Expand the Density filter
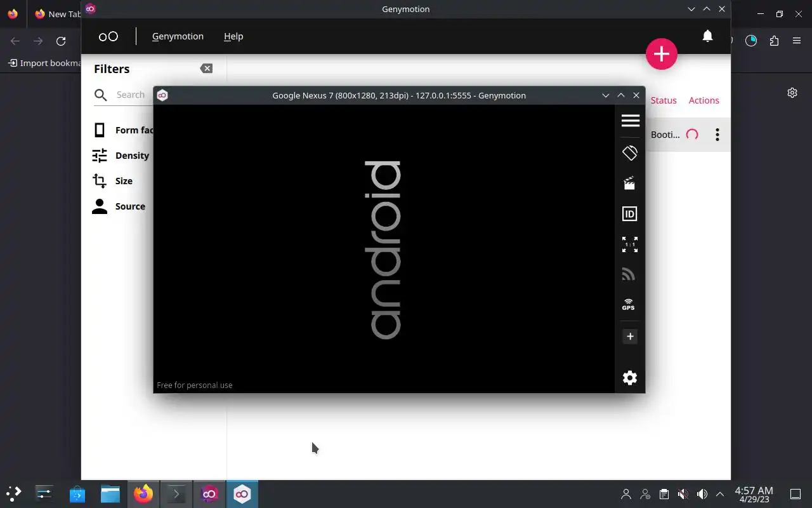This screenshot has width=812, height=508. pos(121,156)
